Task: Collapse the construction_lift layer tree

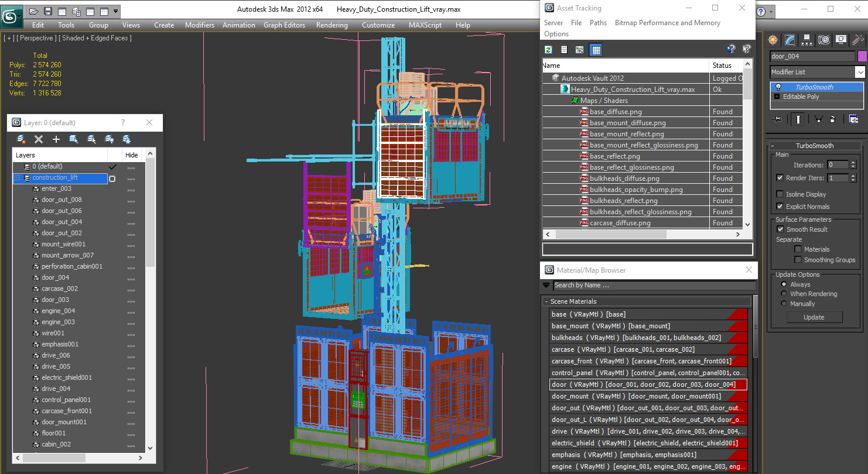Action: point(18,178)
